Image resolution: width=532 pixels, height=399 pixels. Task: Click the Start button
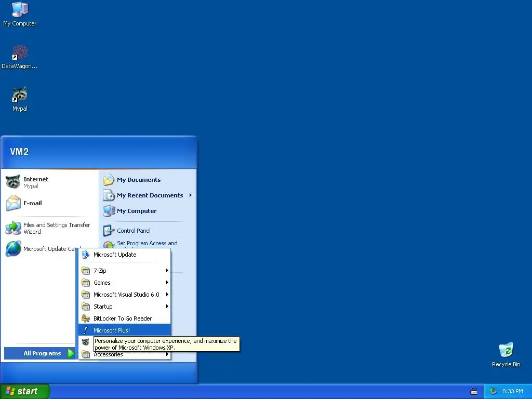pos(25,391)
